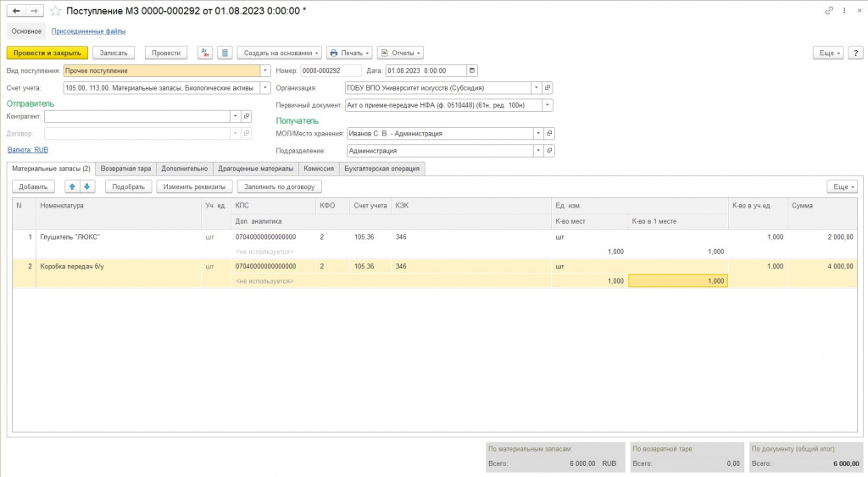Click Провести button
This screenshot has height=477, width=868.
pyautogui.click(x=166, y=53)
